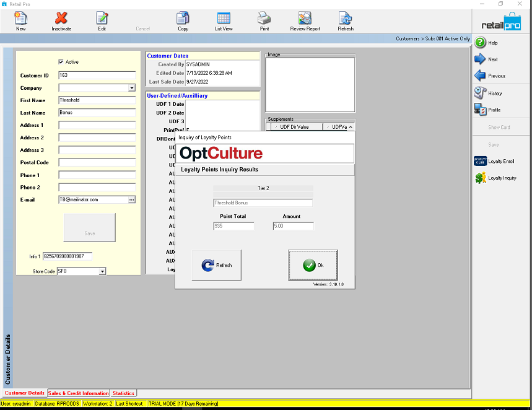This screenshot has height=410, width=532.
Task: Click the disabled Cancel toolbar item
Action: (x=142, y=28)
